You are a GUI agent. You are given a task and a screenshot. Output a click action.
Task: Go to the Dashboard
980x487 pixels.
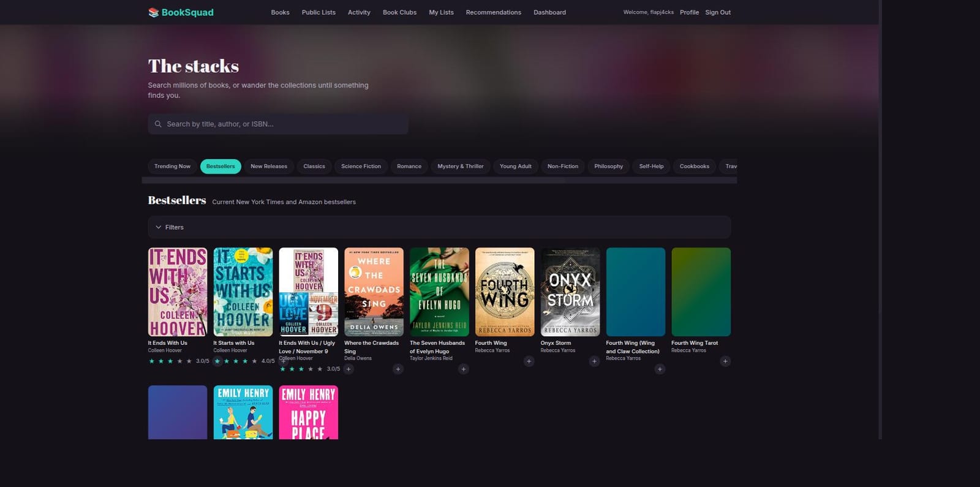click(549, 12)
